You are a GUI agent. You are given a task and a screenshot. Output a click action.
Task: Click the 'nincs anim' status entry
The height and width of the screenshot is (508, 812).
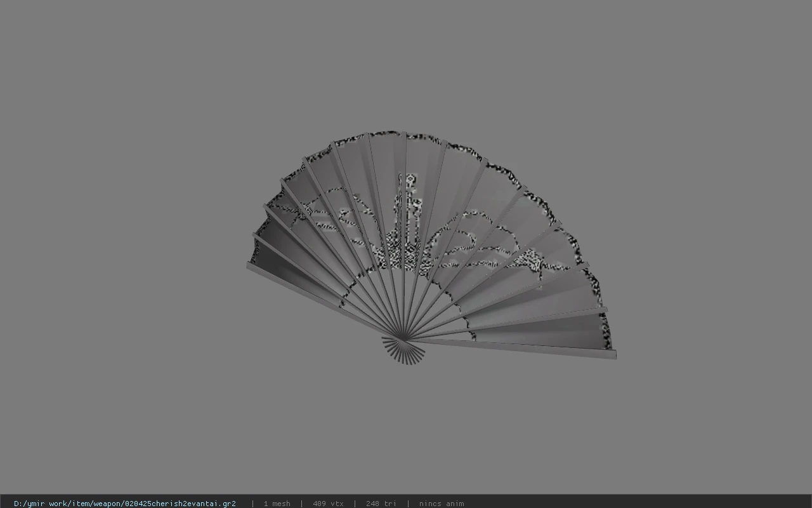coord(442,504)
